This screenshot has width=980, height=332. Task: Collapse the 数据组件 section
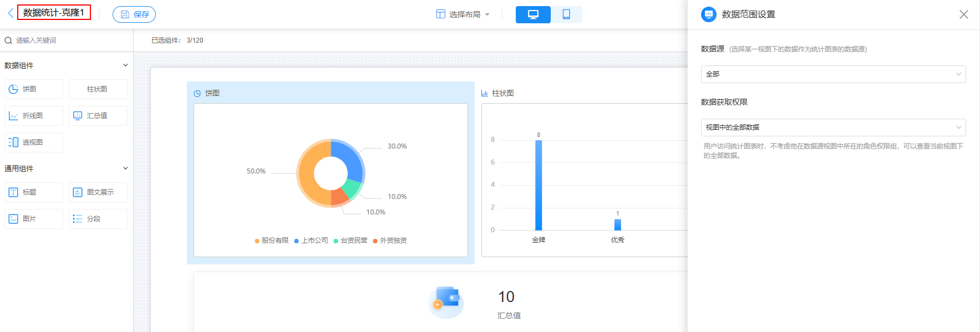(125, 65)
